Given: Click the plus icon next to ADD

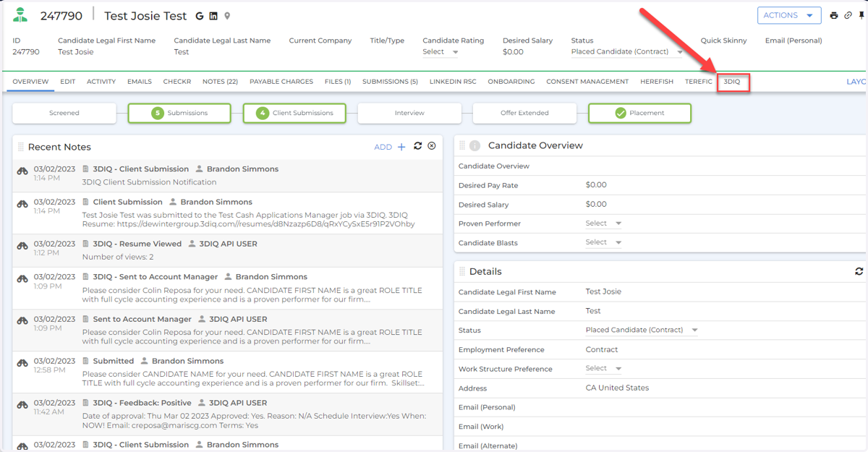Looking at the screenshot, I should coord(401,147).
